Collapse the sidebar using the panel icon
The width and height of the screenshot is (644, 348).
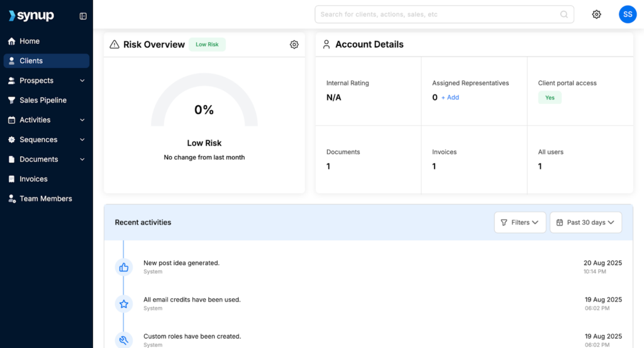coord(83,16)
